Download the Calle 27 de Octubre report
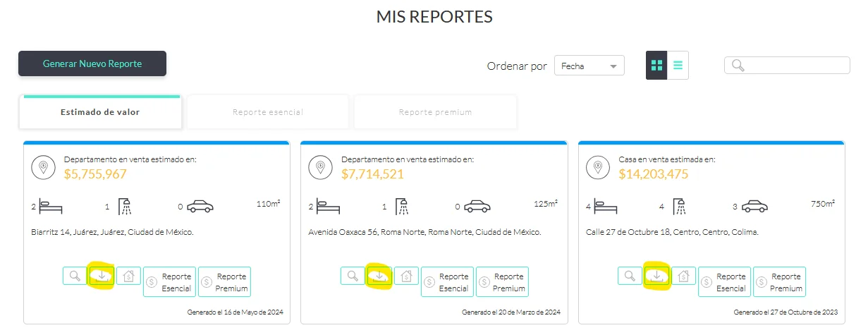The width and height of the screenshot is (868, 335). pyautogui.click(x=657, y=276)
